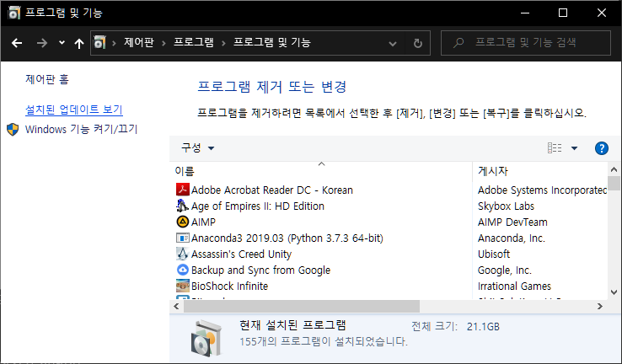Sort by the 게시자 column header
Viewport: 622px width, 364px height.
(x=541, y=171)
